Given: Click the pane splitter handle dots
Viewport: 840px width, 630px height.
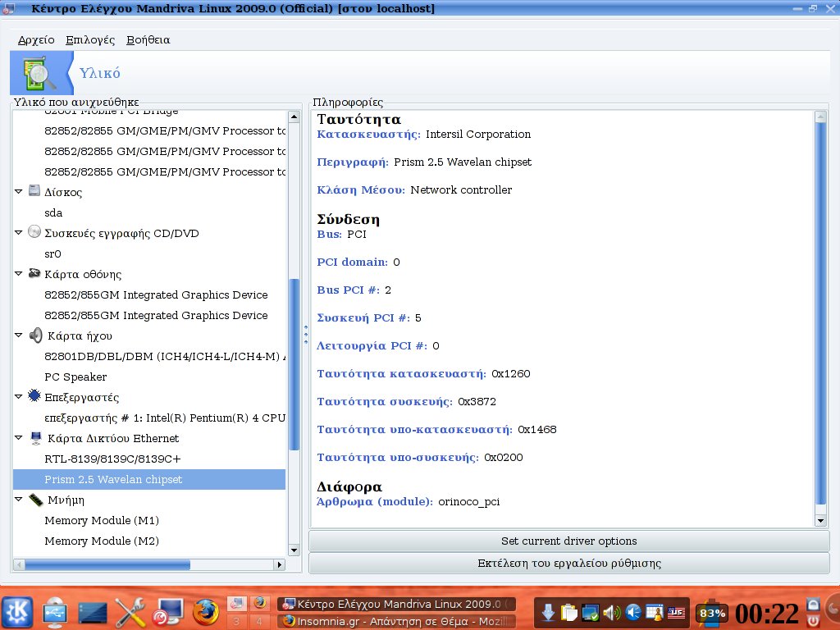Looking at the screenshot, I should click(x=306, y=335).
